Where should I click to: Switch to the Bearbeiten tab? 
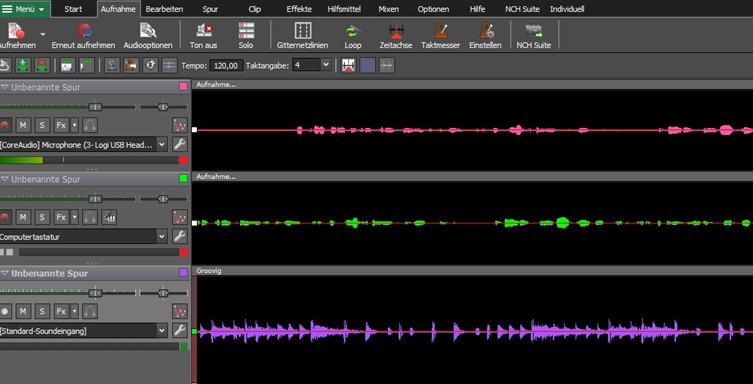(x=164, y=9)
